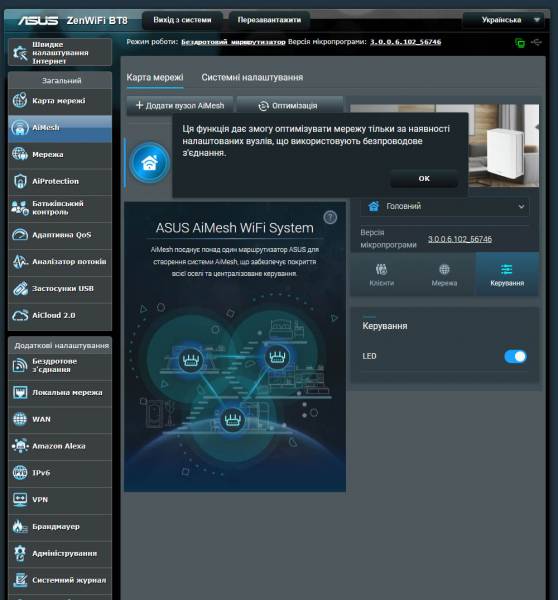Image resolution: width=558 pixels, height=600 pixels.
Task: Click the AiMesh sidebar icon
Action: pyautogui.click(x=20, y=127)
